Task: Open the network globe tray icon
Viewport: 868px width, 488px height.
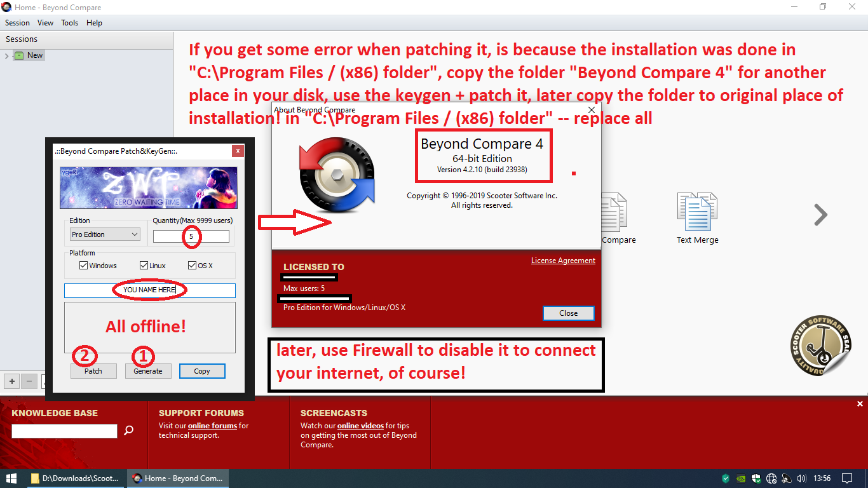Action: (x=771, y=478)
